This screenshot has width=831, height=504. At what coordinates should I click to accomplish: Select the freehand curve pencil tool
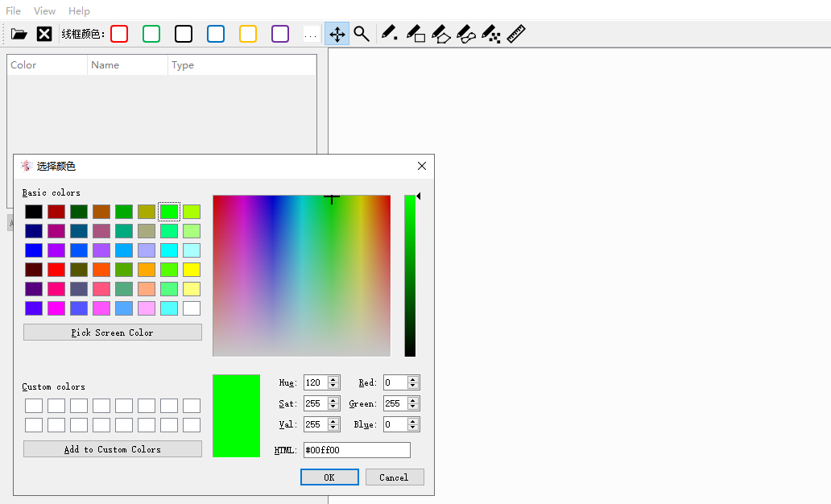tap(466, 34)
